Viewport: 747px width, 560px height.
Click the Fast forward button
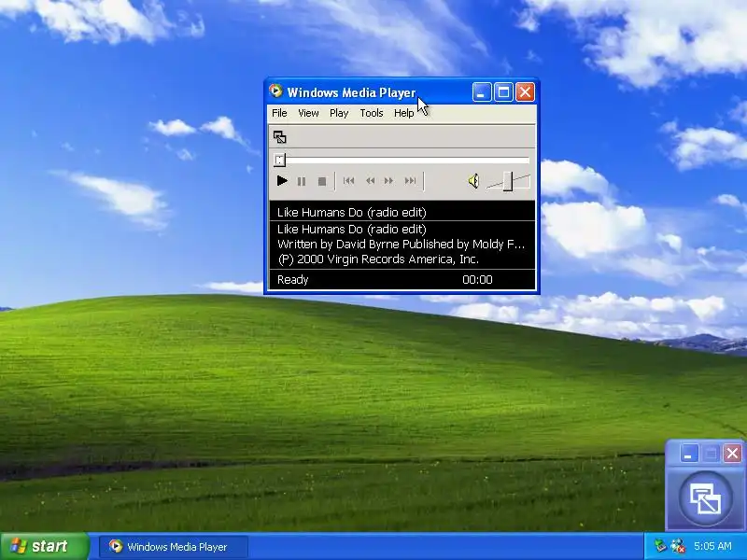click(389, 181)
